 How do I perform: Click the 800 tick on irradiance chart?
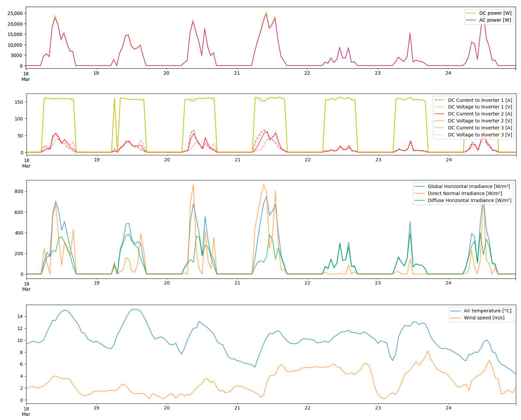coord(19,191)
